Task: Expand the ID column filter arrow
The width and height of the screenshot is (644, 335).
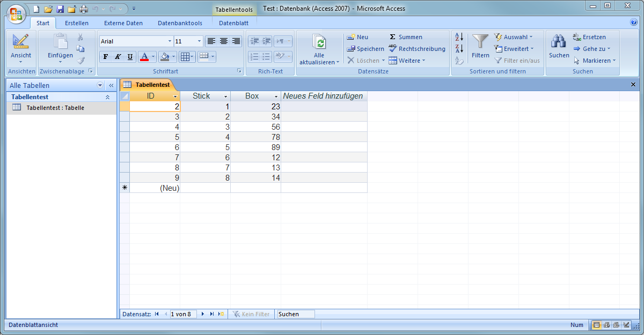Action: (175, 96)
